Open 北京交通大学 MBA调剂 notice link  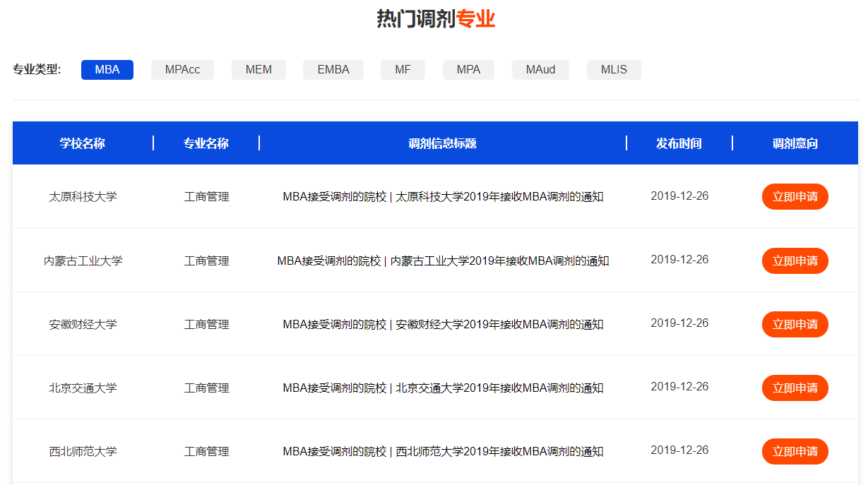click(x=443, y=388)
